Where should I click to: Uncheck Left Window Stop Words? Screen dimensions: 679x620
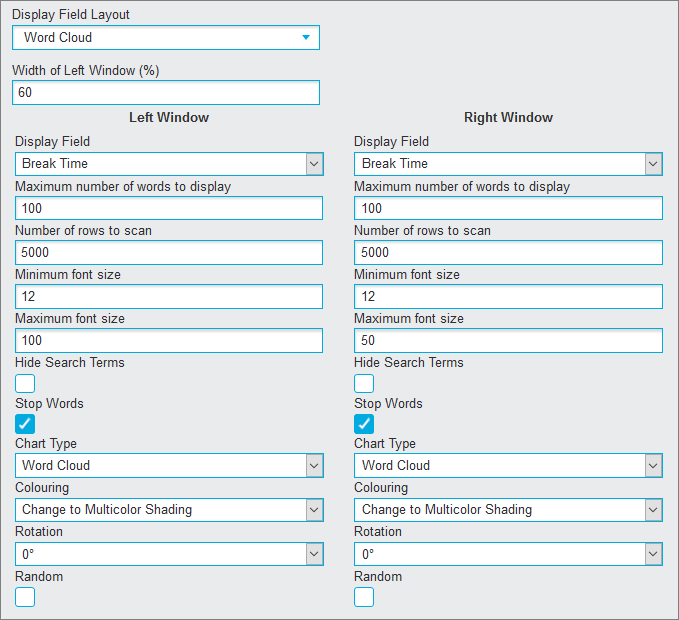25,424
